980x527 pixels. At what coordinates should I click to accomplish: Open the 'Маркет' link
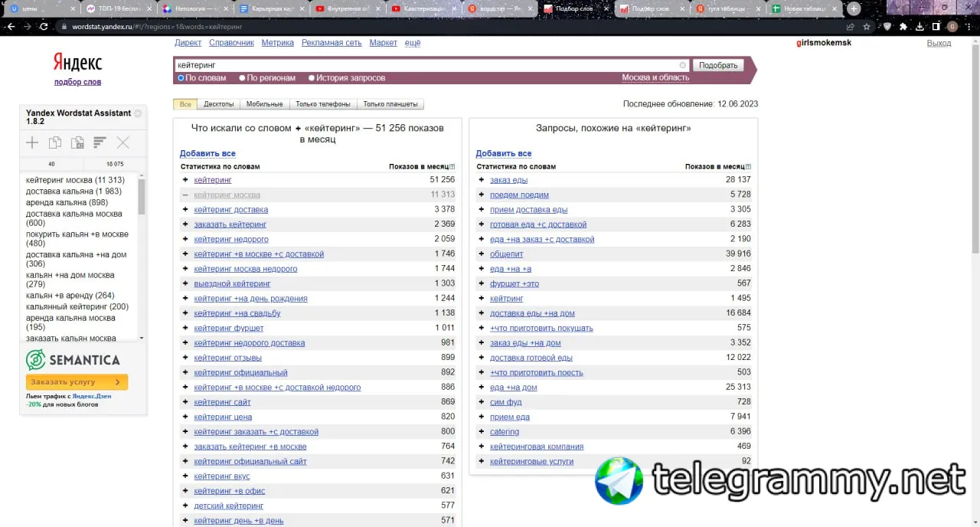384,43
